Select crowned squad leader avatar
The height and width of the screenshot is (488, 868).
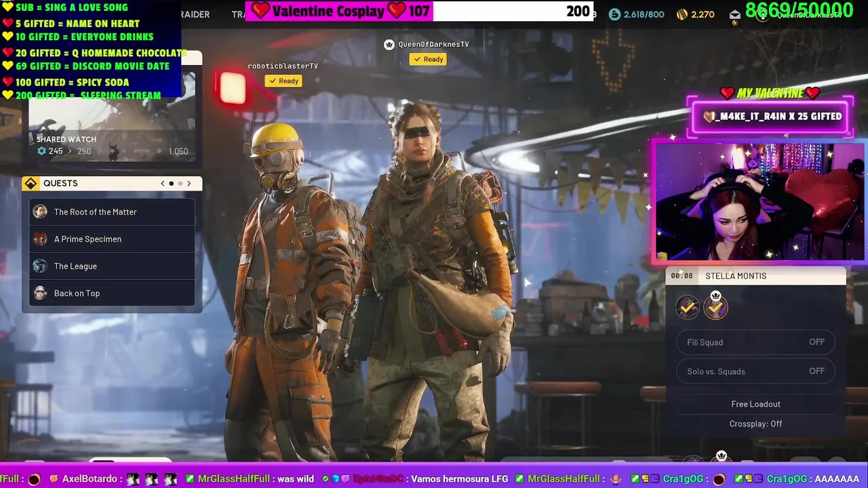coord(715,306)
